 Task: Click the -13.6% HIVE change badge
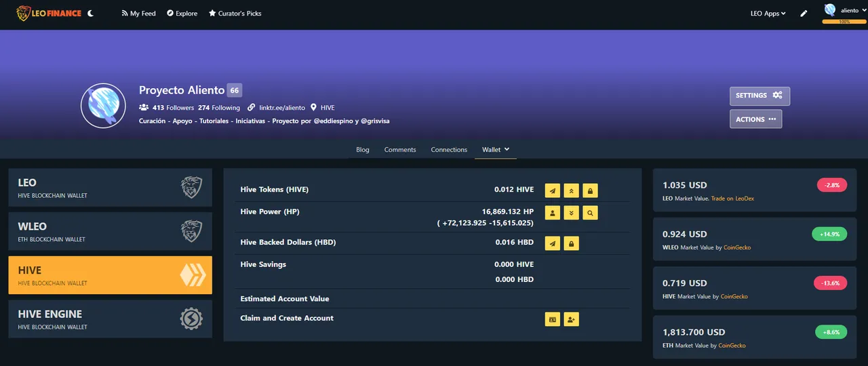[x=830, y=283]
